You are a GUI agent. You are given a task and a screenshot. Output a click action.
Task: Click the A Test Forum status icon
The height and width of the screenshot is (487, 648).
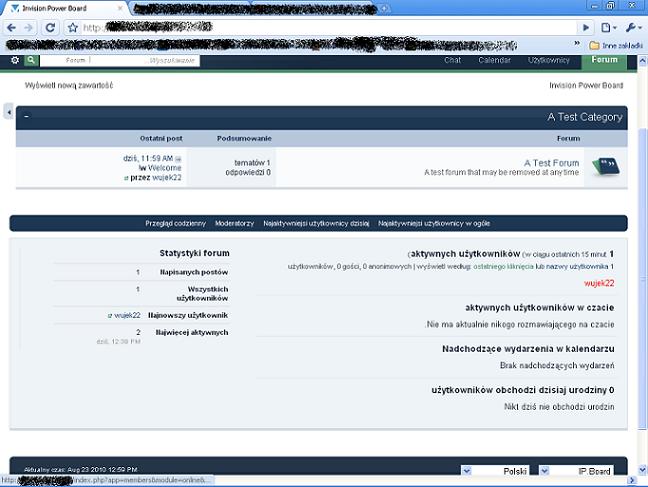tap(606, 167)
